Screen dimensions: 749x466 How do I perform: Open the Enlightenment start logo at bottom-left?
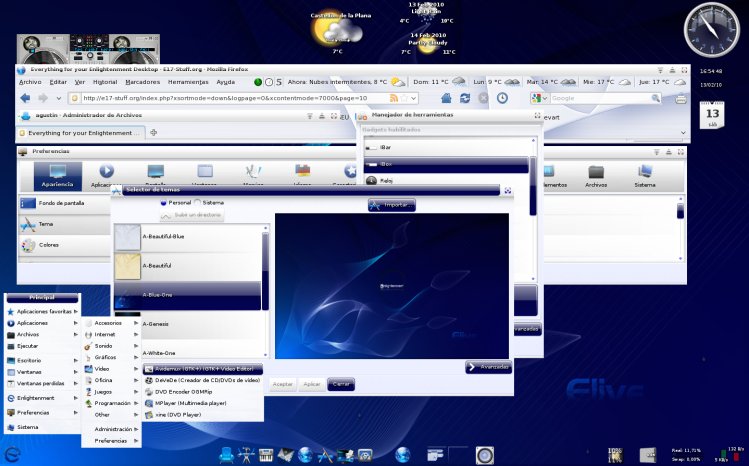click(x=12, y=454)
